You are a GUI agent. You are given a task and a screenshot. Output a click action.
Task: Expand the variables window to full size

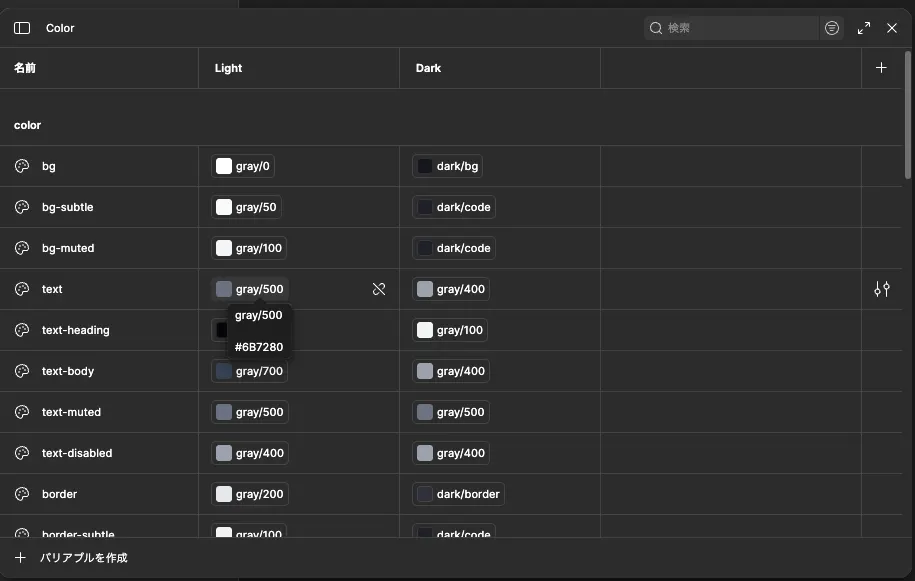click(x=864, y=28)
